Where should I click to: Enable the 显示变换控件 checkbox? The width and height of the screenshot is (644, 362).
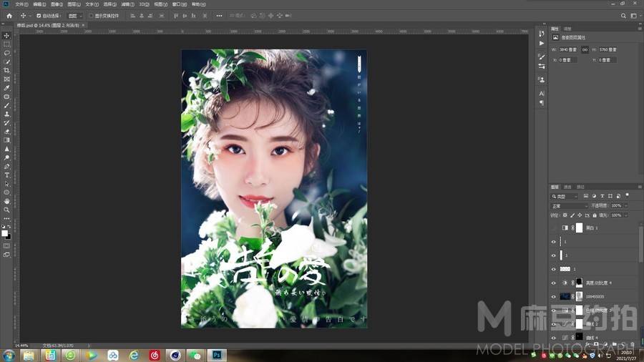[x=91, y=15]
